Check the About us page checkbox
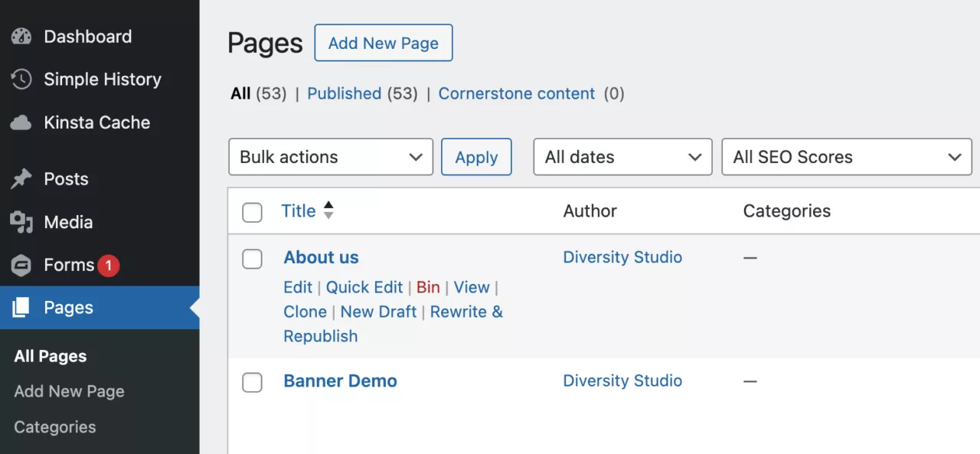The height and width of the screenshot is (454, 980). pos(252,259)
